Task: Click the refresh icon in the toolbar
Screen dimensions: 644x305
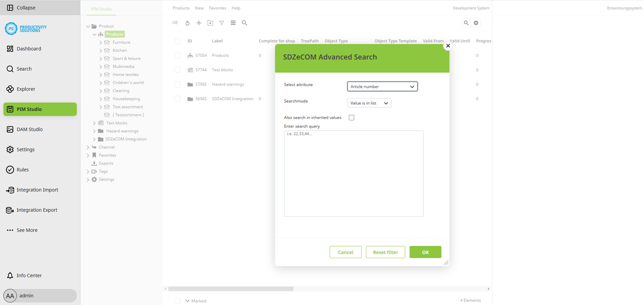Action: pos(187,23)
